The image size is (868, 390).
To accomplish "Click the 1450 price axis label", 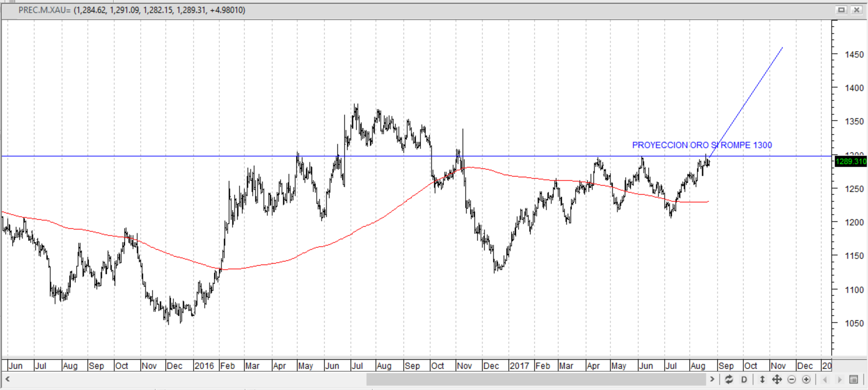I will coord(855,54).
